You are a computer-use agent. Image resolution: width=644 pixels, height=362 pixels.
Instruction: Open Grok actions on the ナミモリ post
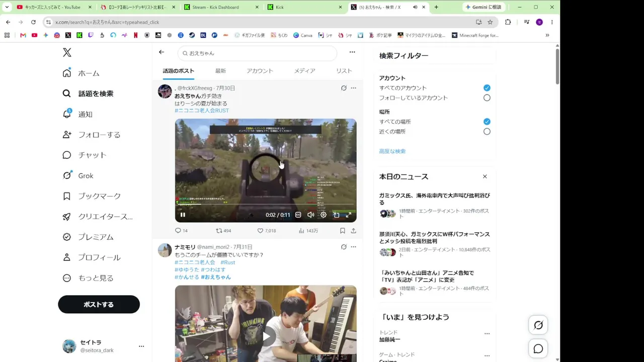click(x=344, y=247)
